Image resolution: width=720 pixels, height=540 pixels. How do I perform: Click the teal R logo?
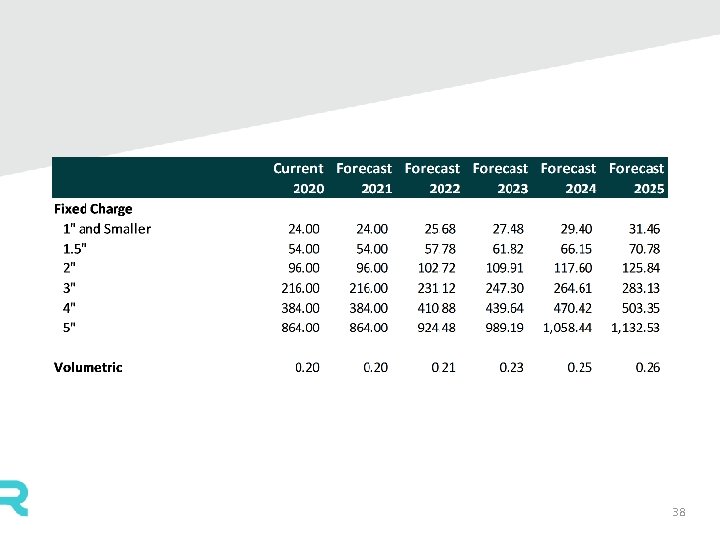[x=14, y=498]
